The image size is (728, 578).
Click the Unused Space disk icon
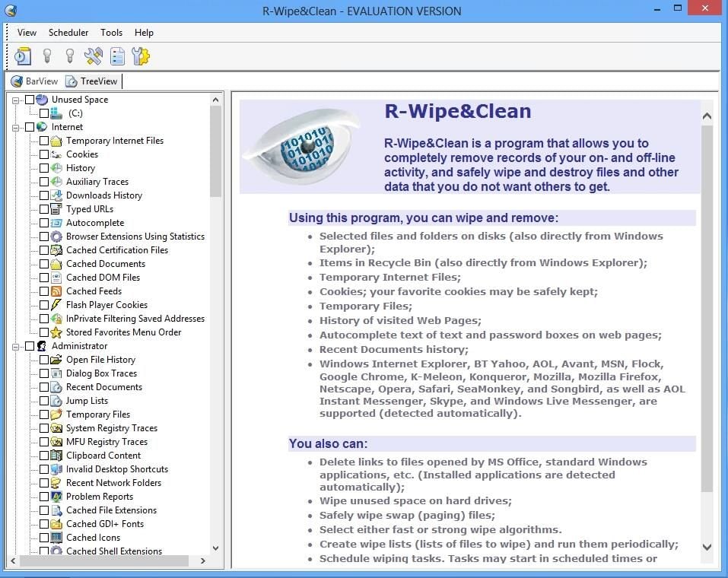click(x=43, y=100)
